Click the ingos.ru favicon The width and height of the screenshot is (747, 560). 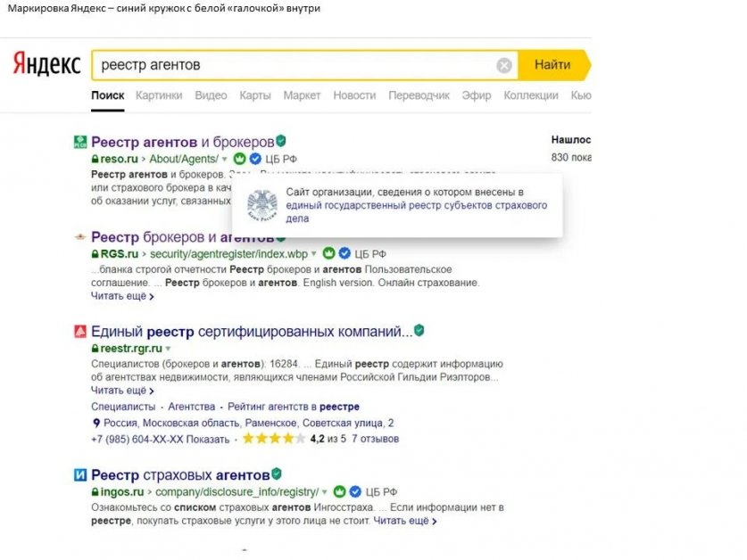(80, 474)
